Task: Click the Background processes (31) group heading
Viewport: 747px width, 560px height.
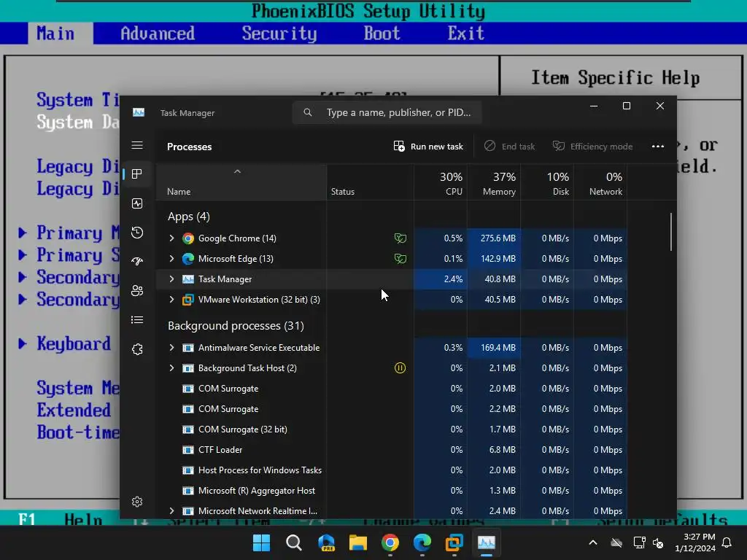Action: (x=236, y=326)
